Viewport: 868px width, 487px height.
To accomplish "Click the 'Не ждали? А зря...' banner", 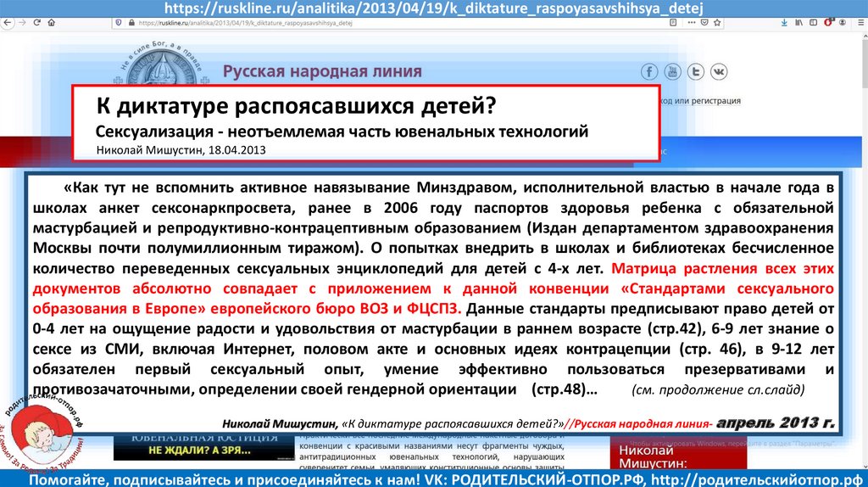I will [203, 447].
